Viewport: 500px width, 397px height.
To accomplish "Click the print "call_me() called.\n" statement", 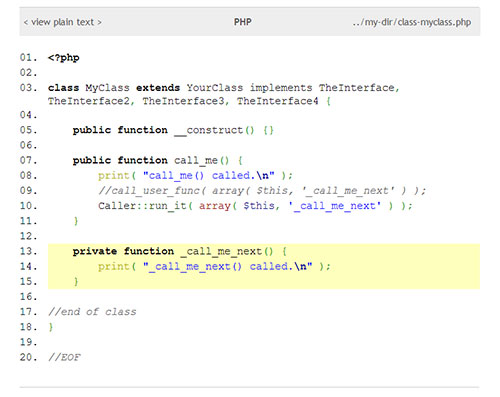I will pyautogui.click(x=195, y=176).
